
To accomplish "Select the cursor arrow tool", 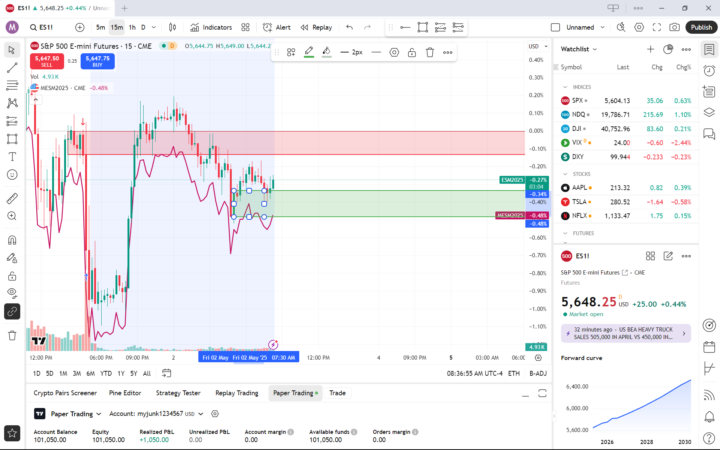I will click(x=12, y=50).
